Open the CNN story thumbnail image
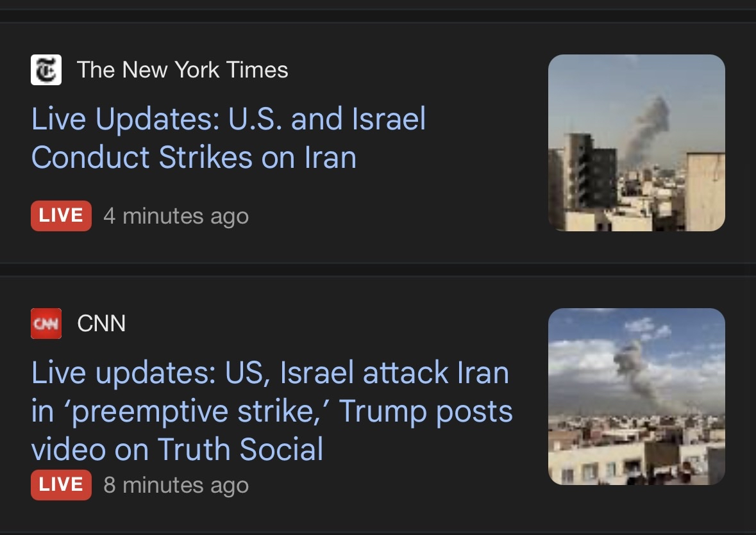 636,396
